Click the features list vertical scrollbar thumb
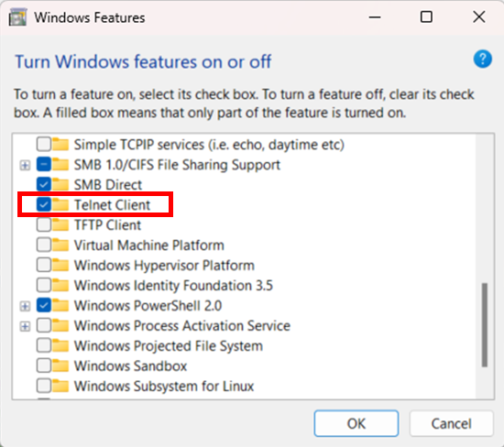504x447 pixels. pyautogui.click(x=485, y=324)
